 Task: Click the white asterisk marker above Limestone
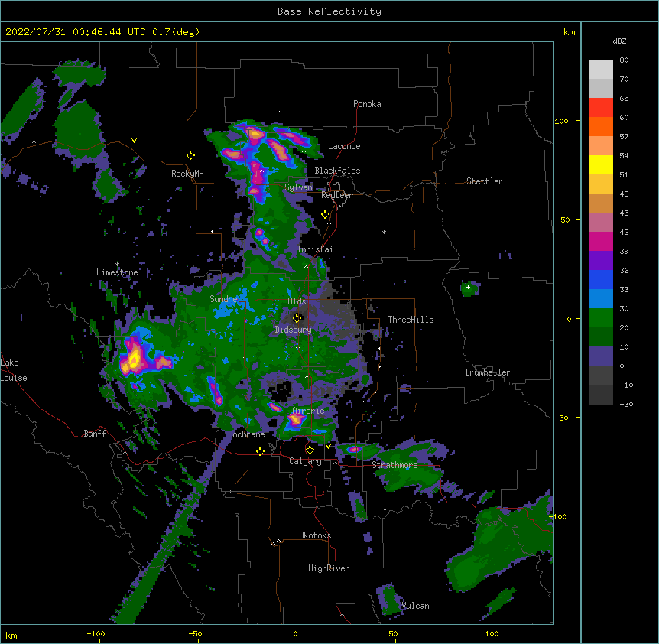[117, 264]
